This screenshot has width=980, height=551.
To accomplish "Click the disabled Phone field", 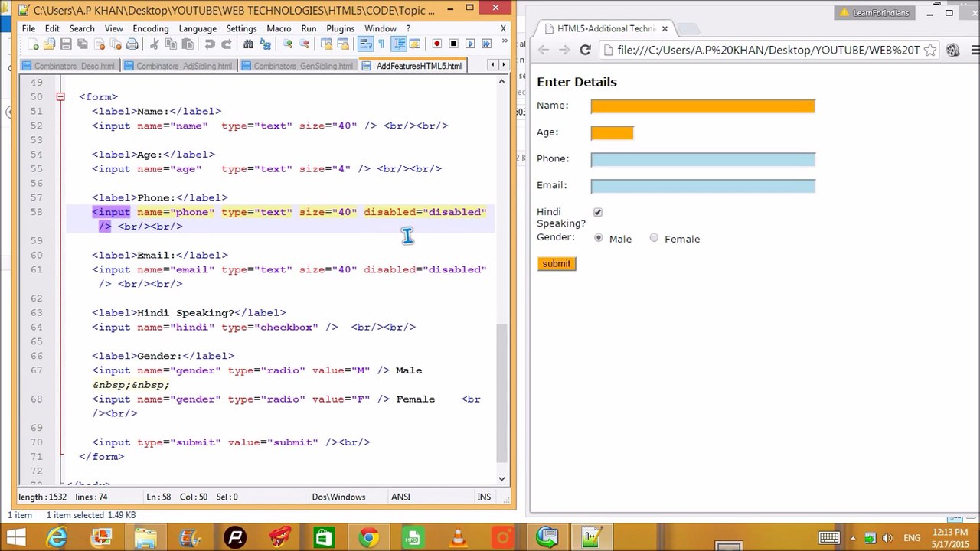I will [x=703, y=160].
